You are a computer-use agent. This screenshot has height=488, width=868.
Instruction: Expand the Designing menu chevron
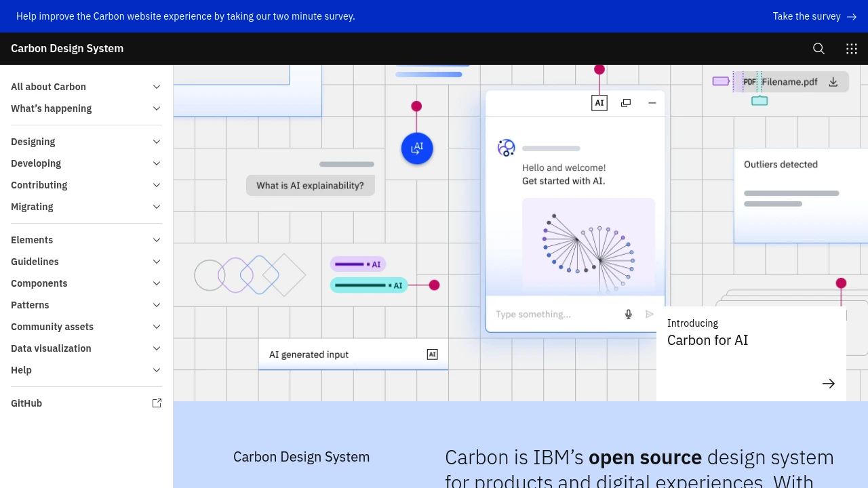pyautogui.click(x=157, y=142)
